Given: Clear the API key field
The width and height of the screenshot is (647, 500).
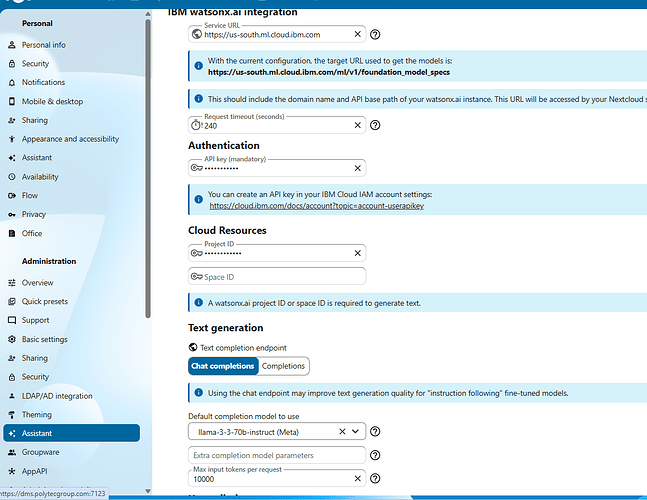Looking at the screenshot, I should coord(357,168).
